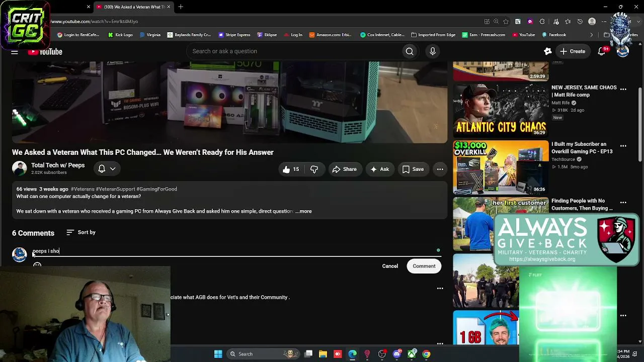Open the Earn - Freecash.com bookmark
The height and width of the screenshot is (362, 644).
(484, 35)
